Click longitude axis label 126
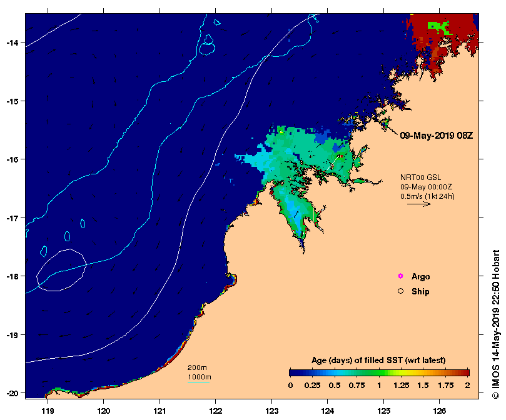Image resolution: width=506 pixels, height=420 pixels. 440,411
